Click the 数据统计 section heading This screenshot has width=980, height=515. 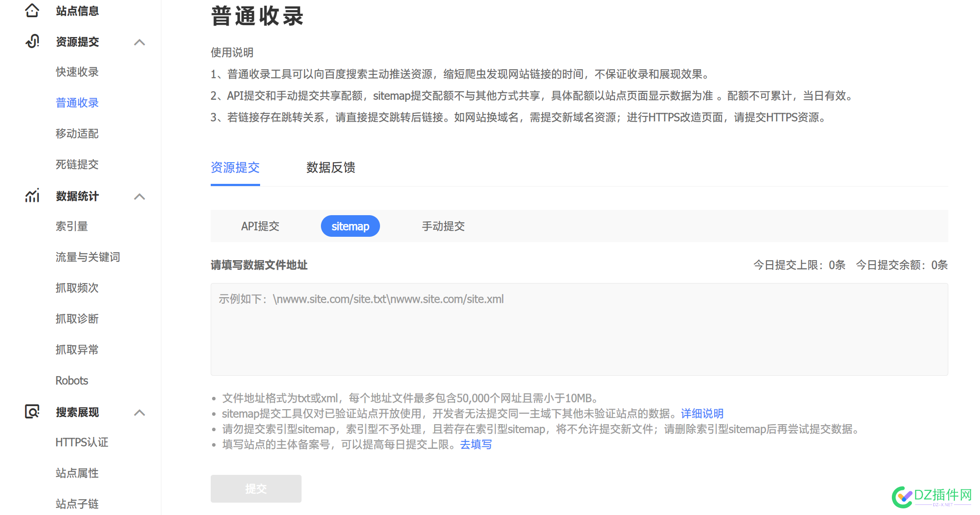pos(77,196)
